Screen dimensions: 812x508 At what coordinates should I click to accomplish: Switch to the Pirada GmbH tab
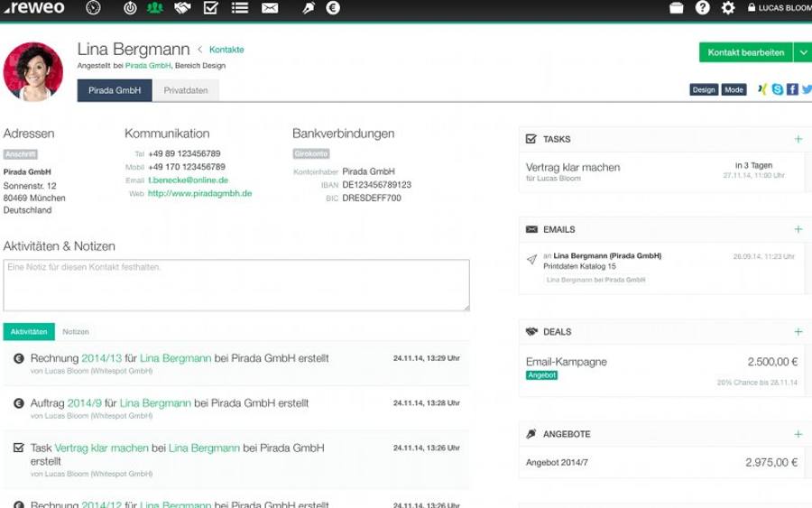[x=115, y=90]
